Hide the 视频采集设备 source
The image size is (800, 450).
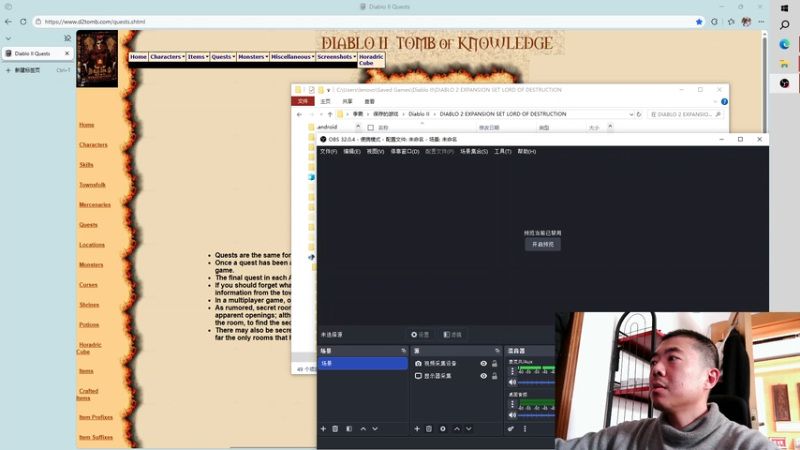tap(483, 363)
